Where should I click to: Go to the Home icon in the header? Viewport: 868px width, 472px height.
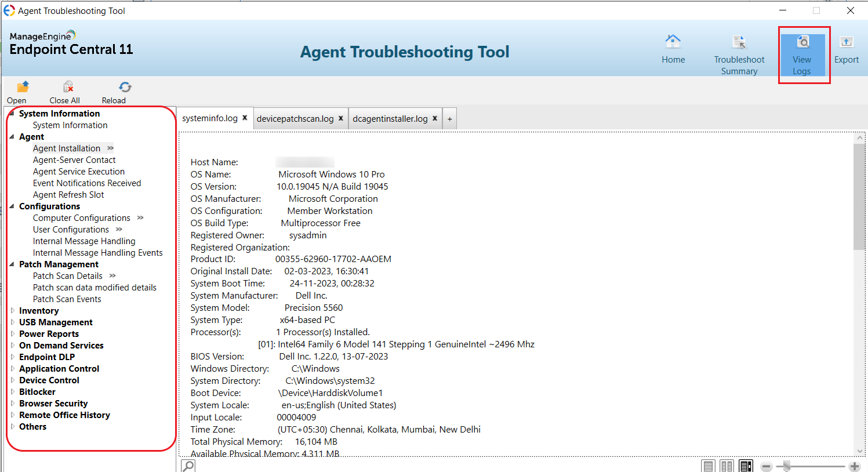[673, 42]
